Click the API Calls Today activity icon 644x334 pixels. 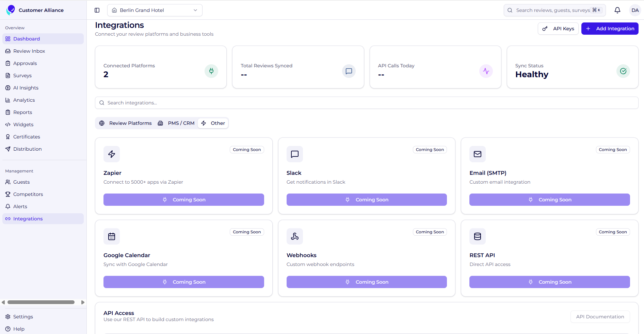click(x=486, y=71)
